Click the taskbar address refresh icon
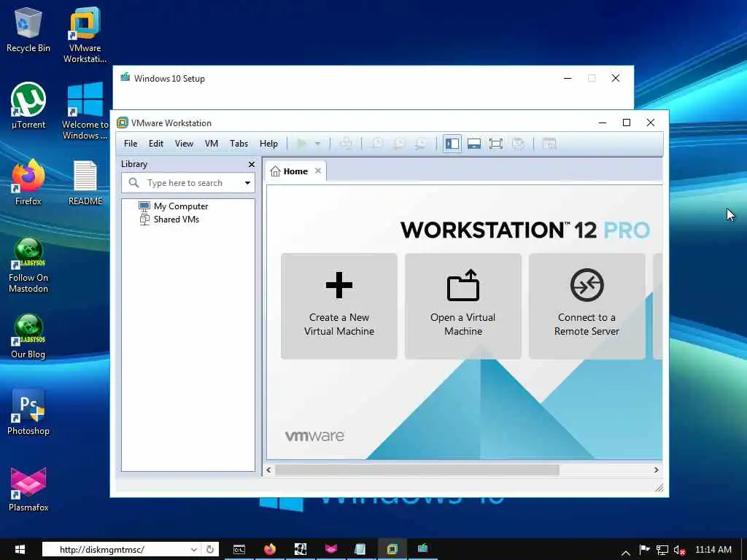The width and height of the screenshot is (747, 560). (209, 550)
